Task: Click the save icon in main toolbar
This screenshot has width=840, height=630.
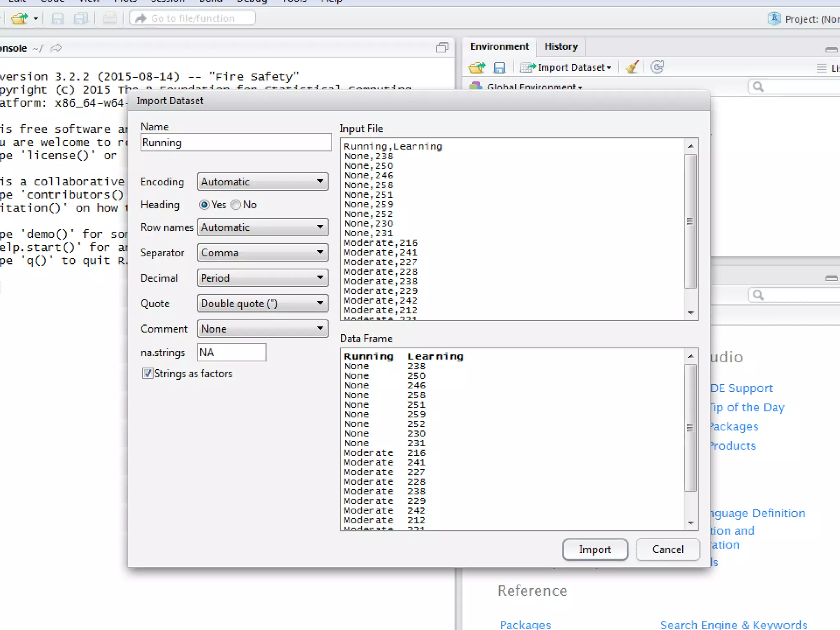Action: 57,18
